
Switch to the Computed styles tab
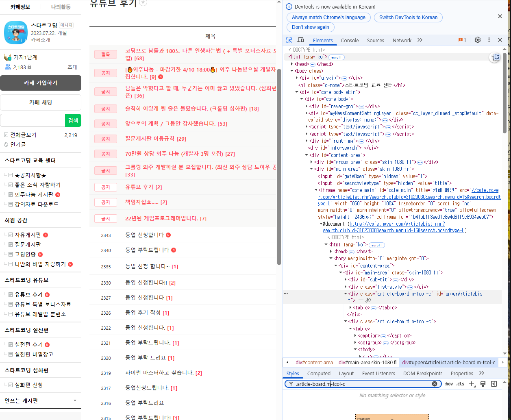319,373
